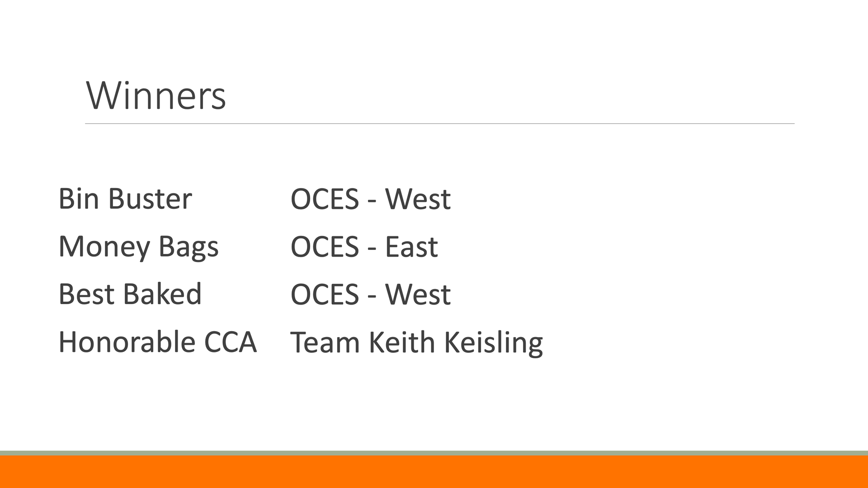Select the OCES - East winner text
Image resolution: width=868 pixels, height=488 pixels.
(x=364, y=247)
